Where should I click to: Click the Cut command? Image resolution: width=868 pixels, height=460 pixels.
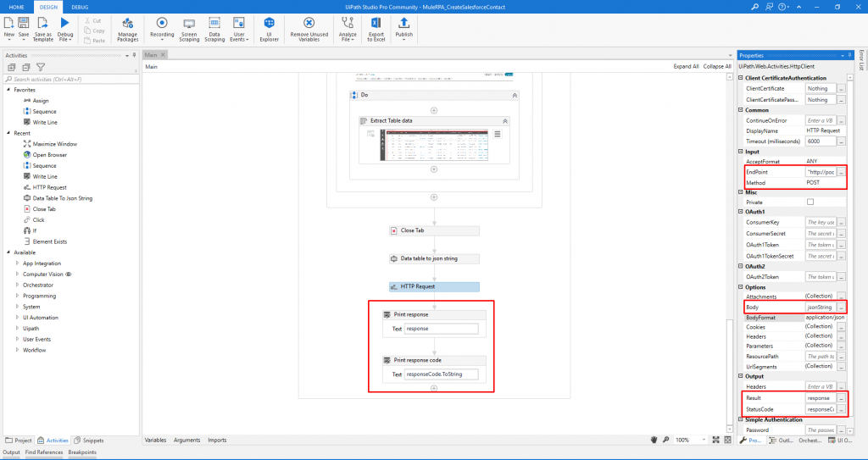coord(93,20)
